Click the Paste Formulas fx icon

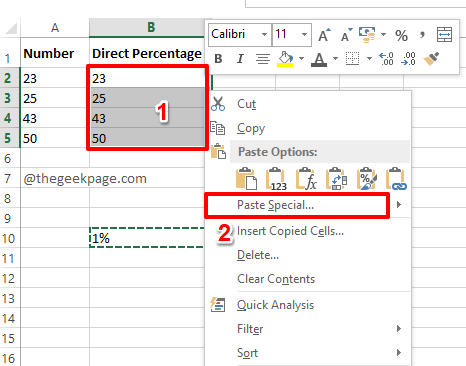click(x=306, y=179)
